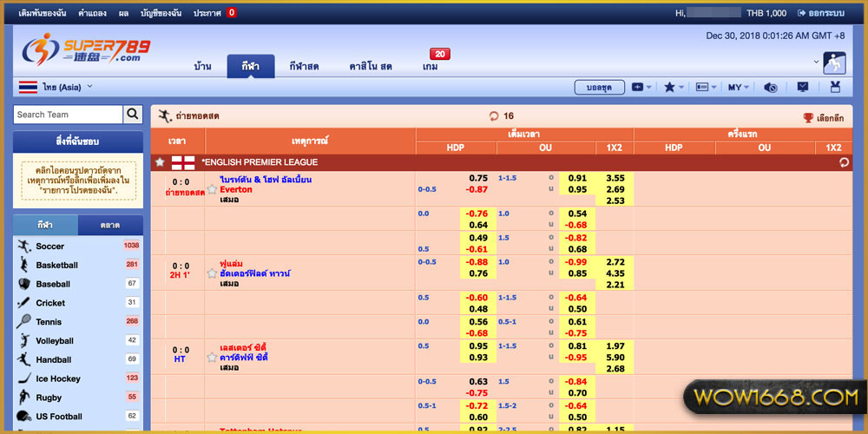This screenshot has height=434, width=868.
Task: Open the Thai (Asia) language dropdown
Action: (x=56, y=87)
